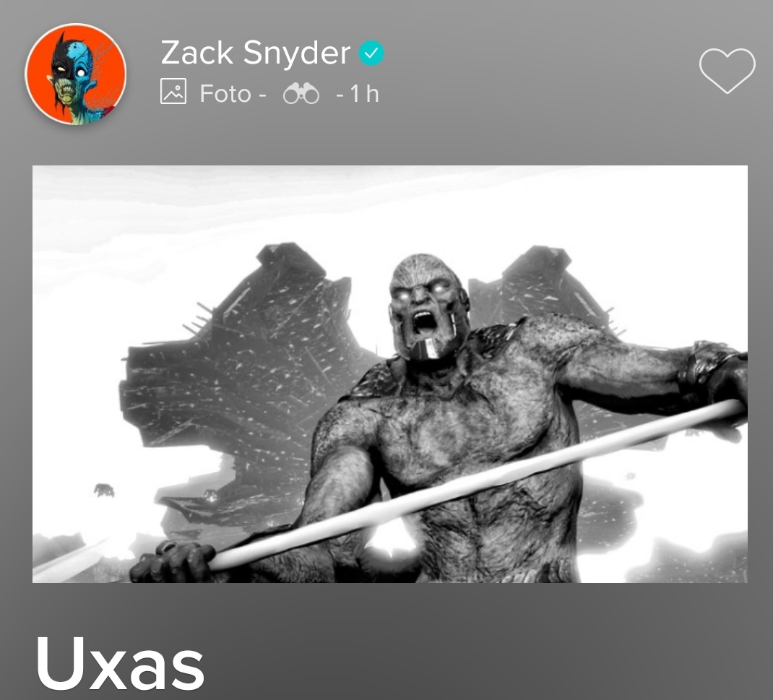This screenshot has height=700, width=773.
Task: Click the "1 h" timestamp
Action: (x=364, y=94)
